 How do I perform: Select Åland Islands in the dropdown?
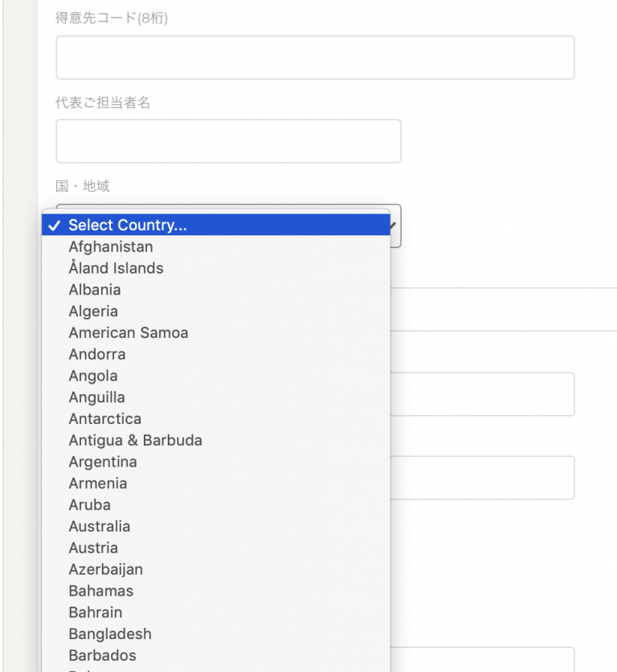115,268
